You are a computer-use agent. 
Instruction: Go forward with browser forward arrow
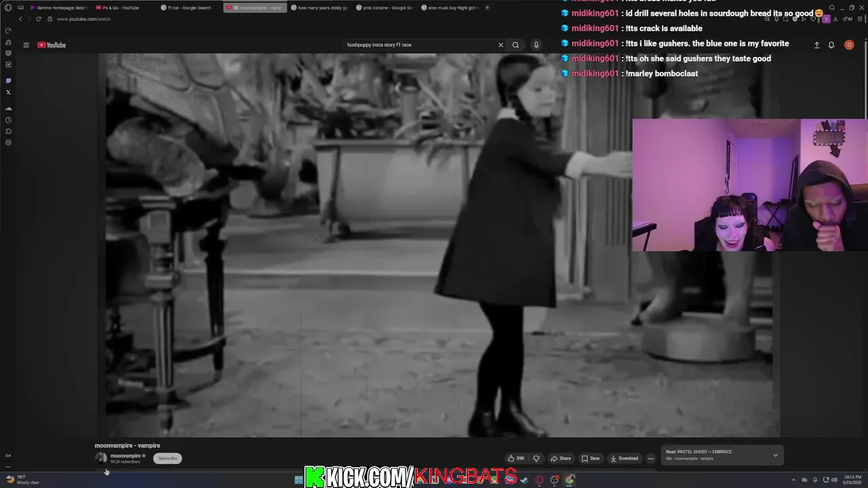(x=29, y=19)
